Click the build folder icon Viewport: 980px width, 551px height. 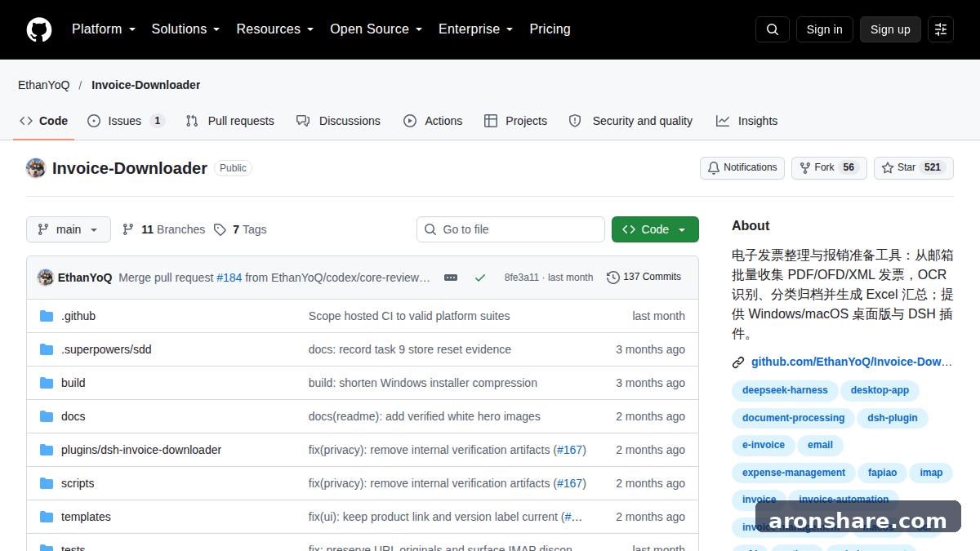coord(47,383)
